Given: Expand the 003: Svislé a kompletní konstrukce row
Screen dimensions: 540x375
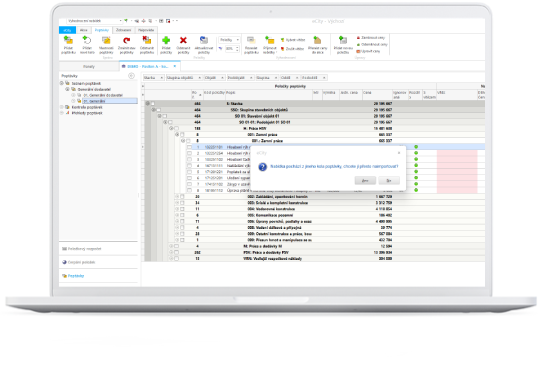Looking at the screenshot, I should pyautogui.click(x=177, y=203).
